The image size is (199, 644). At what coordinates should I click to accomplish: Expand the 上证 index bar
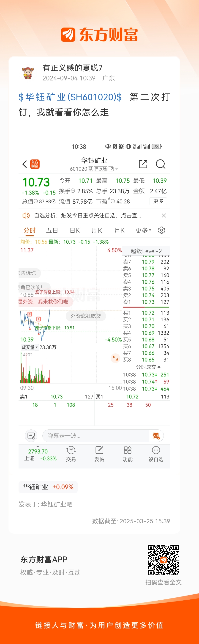click(38, 447)
